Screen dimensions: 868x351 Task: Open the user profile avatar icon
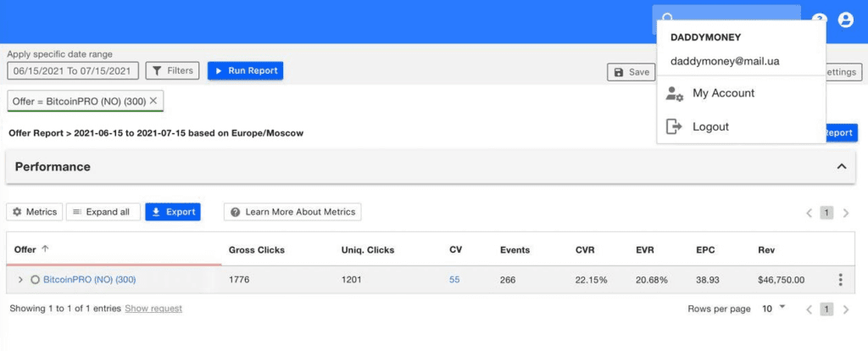click(845, 20)
